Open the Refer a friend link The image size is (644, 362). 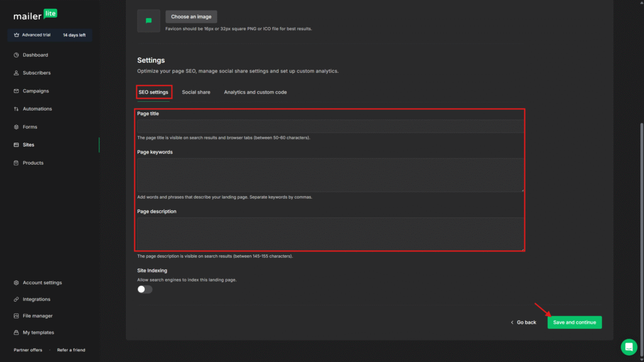pos(71,350)
